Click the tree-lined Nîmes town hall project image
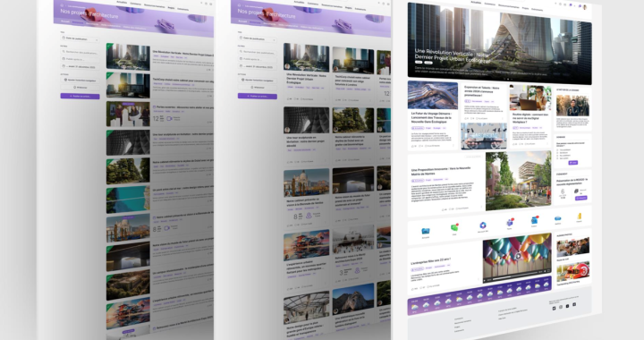Viewport: 644px width, 340px height. pos(518,180)
